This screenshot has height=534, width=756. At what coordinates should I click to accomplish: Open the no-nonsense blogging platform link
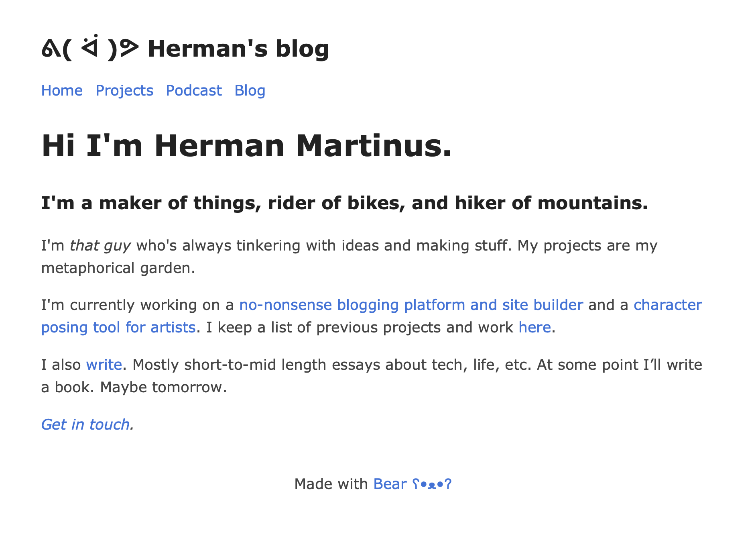tap(411, 305)
